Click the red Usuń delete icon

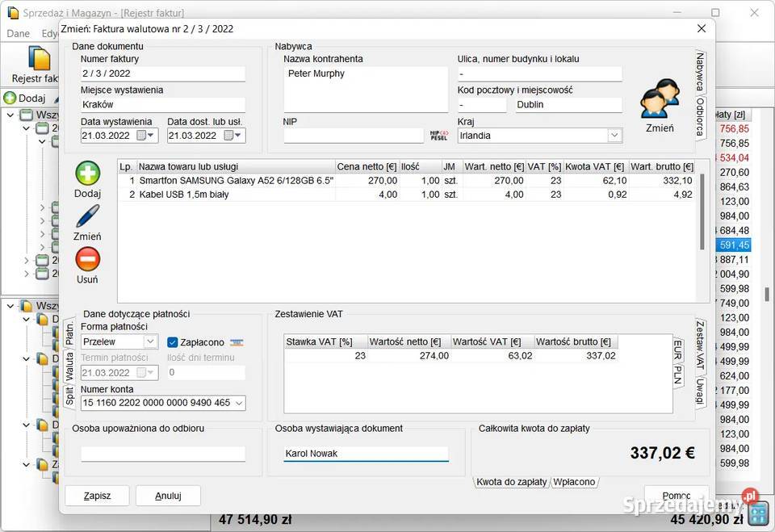click(87, 259)
